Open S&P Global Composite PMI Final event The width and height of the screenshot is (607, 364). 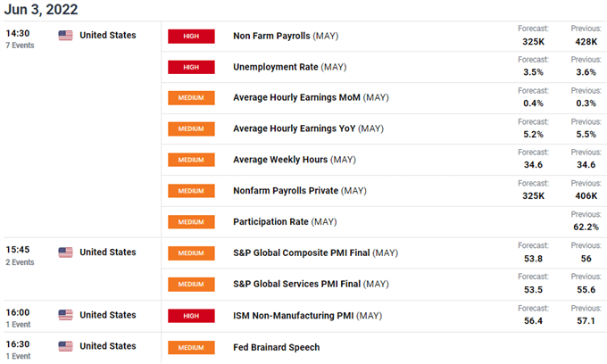click(x=315, y=253)
